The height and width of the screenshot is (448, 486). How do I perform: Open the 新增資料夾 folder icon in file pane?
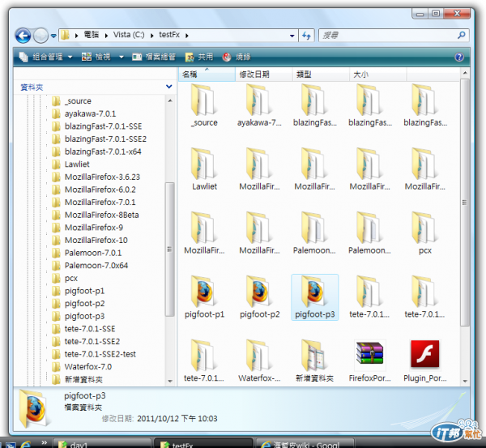pyautogui.click(x=313, y=356)
